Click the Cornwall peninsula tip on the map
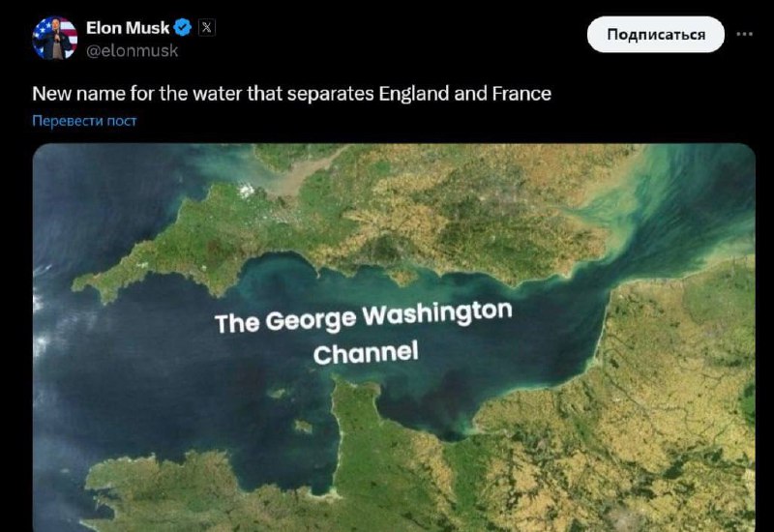The width and height of the screenshot is (774, 532). tap(91, 285)
